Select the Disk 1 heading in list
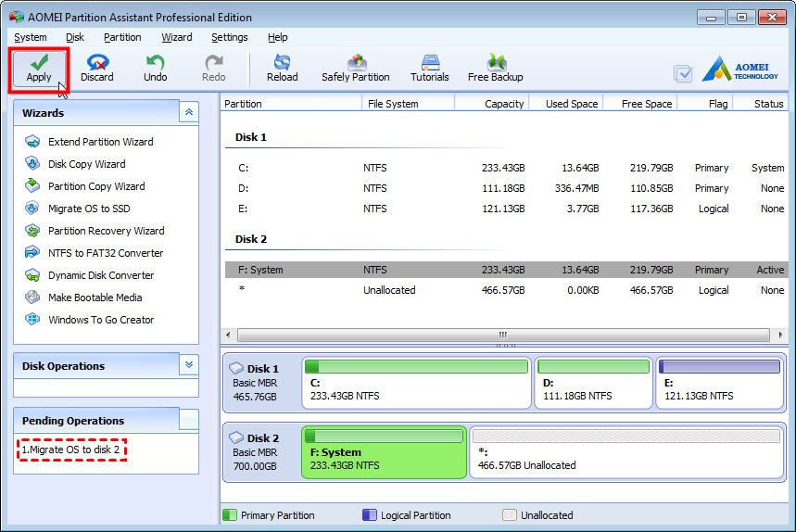Screen dimensions: 796x532 [251, 137]
